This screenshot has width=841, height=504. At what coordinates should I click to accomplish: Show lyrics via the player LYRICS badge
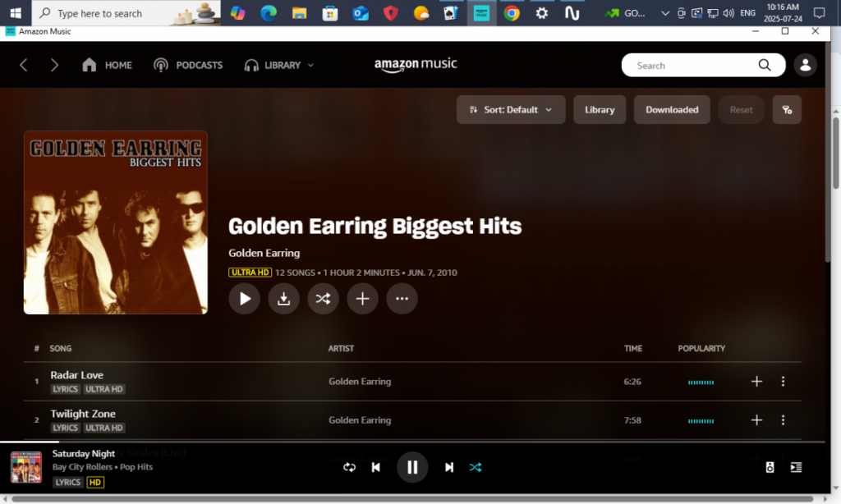tap(67, 483)
